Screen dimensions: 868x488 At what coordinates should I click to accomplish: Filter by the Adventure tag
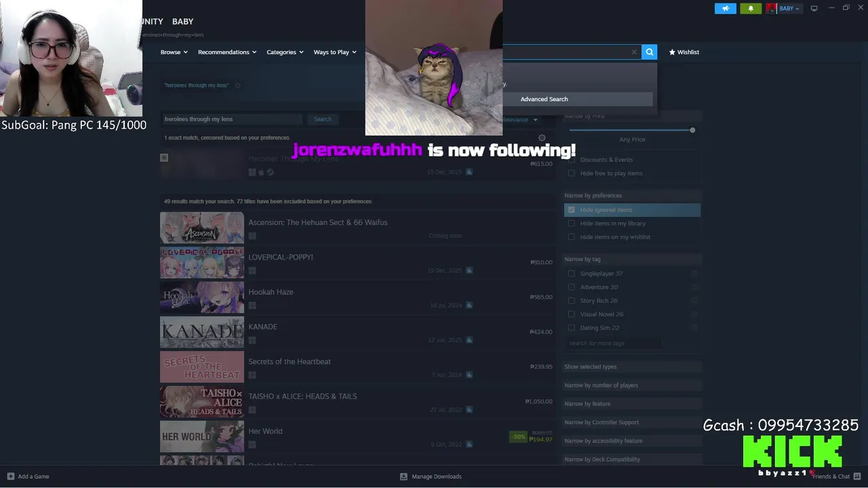tap(571, 287)
